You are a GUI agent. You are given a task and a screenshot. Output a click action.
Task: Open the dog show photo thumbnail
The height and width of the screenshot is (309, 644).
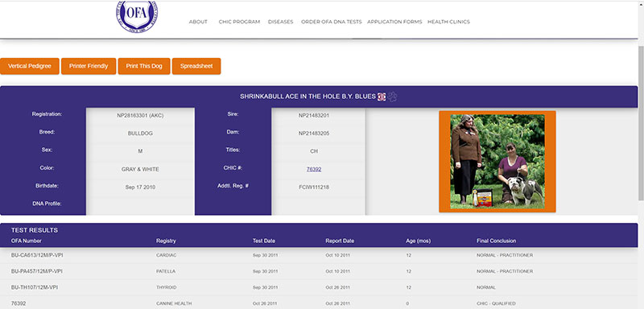497,162
